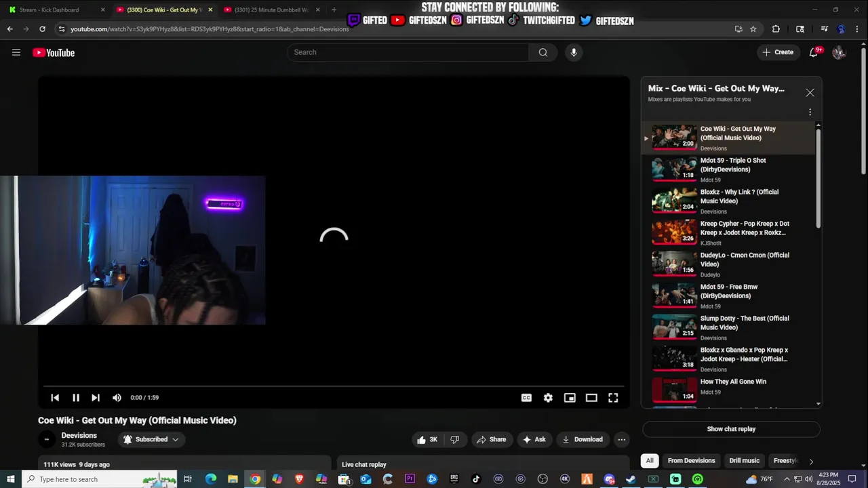Click the Show chat replay button
The height and width of the screenshot is (488, 868).
tap(731, 429)
